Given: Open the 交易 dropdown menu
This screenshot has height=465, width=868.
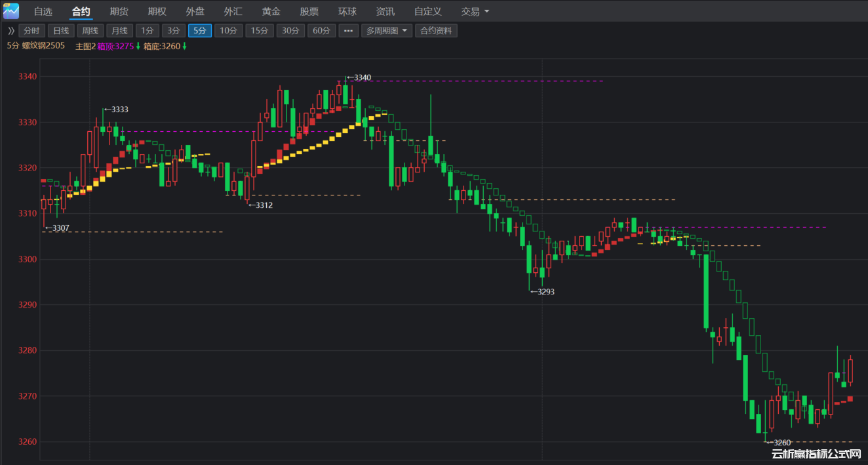Looking at the screenshot, I should pyautogui.click(x=475, y=11).
